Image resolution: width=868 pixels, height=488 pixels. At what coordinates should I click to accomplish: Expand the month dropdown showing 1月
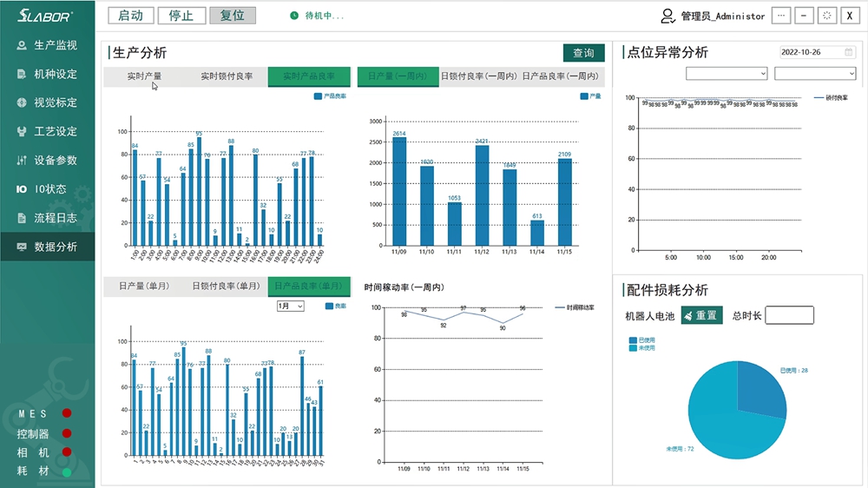tap(290, 307)
